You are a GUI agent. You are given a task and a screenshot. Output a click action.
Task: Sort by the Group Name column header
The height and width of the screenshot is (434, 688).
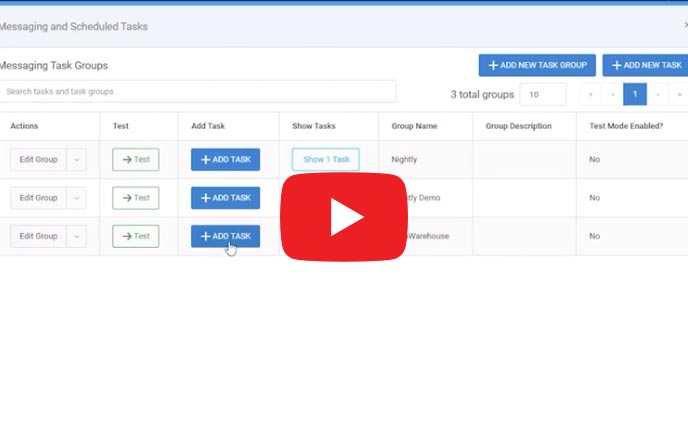pos(414,126)
